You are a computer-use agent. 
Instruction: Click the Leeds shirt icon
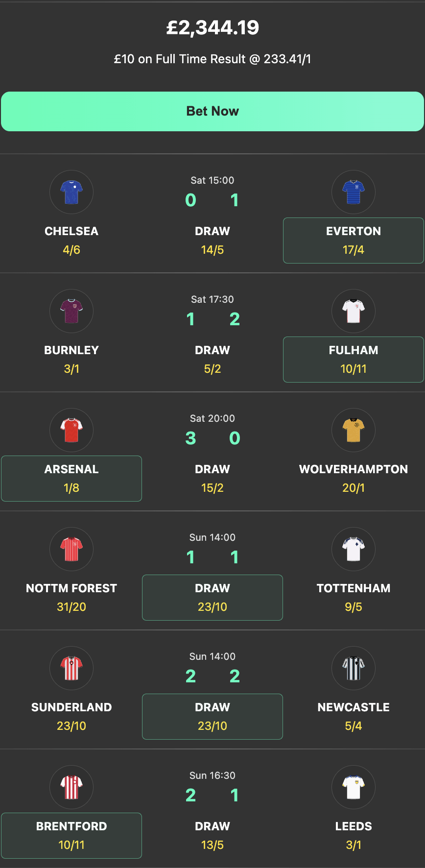tap(354, 787)
